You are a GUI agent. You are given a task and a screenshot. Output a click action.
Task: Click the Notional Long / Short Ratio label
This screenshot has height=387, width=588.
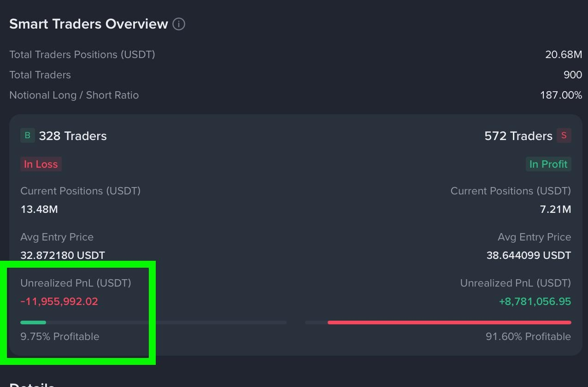pyautogui.click(x=74, y=95)
